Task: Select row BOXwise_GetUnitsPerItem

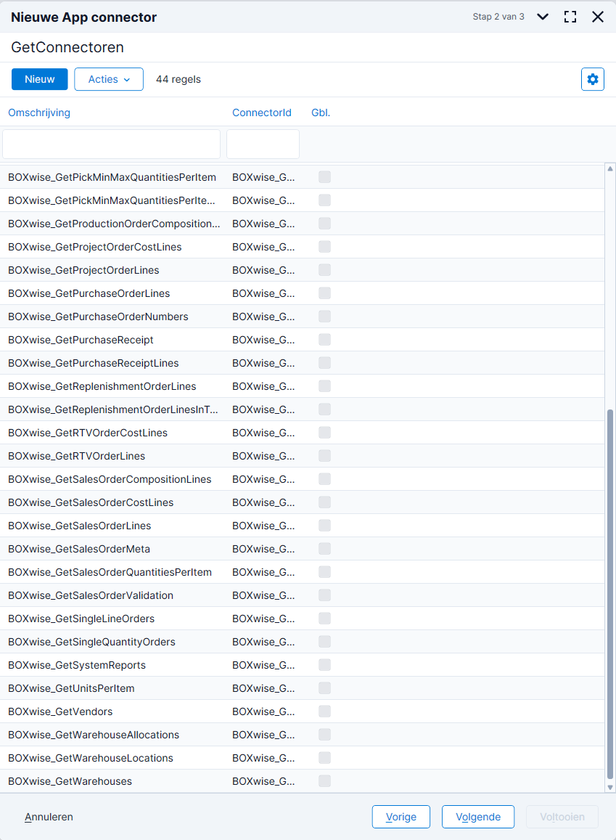Action: [x=302, y=688]
